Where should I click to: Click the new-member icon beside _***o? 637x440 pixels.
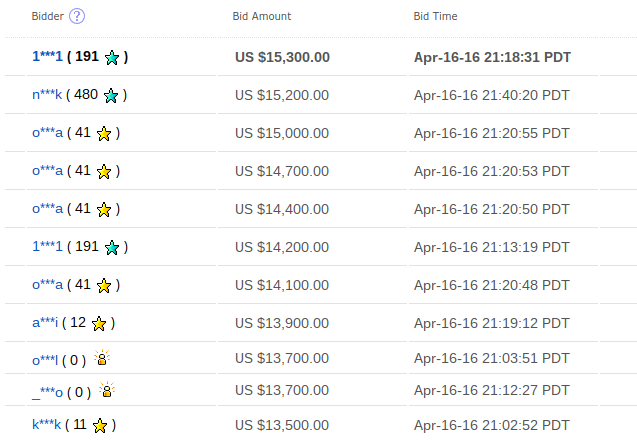point(107,391)
